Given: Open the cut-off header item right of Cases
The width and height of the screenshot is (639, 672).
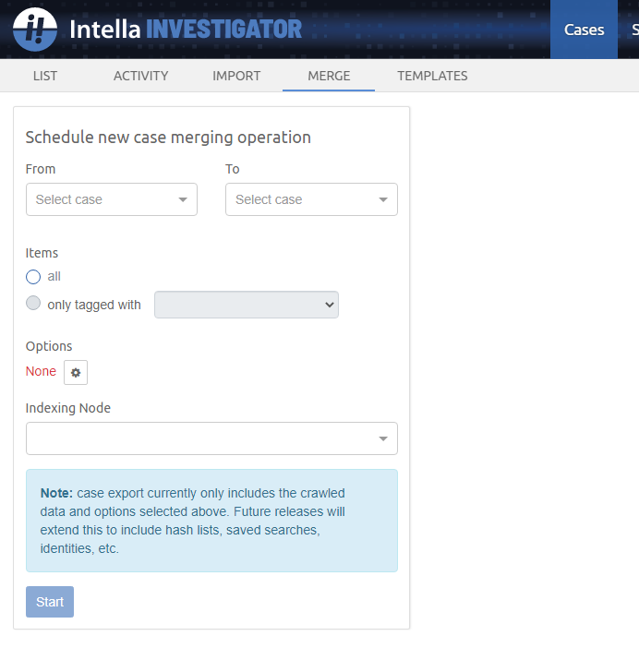Looking at the screenshot, I should click(633, 30).
